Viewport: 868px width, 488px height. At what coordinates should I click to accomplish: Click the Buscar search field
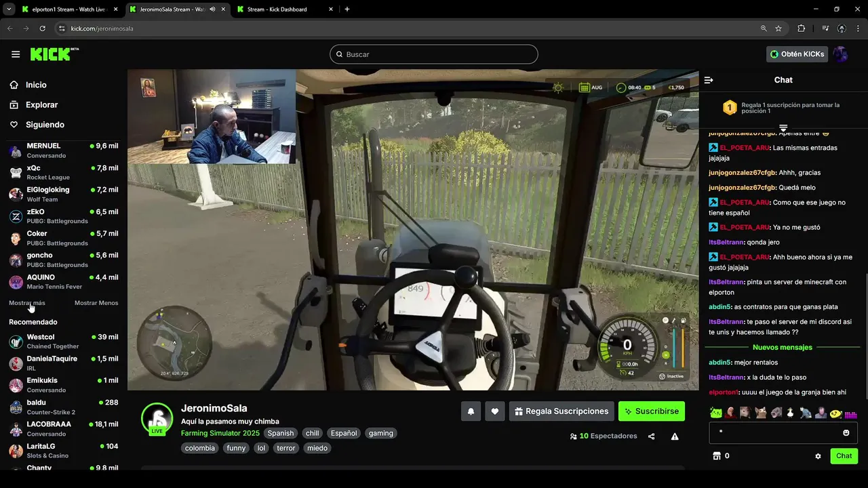(434, 54)
